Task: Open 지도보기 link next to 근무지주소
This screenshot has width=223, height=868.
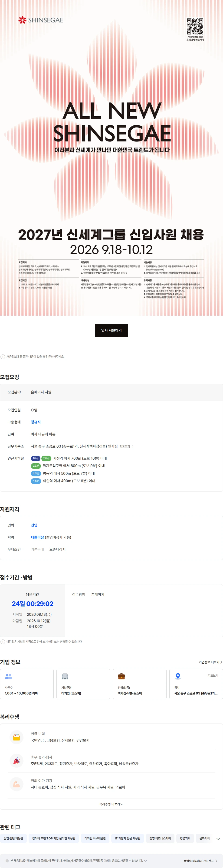Action: coord(125,446)
